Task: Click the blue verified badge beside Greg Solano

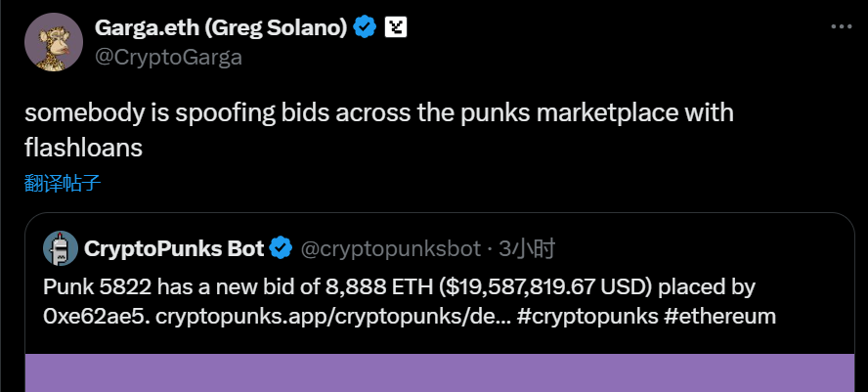Action: [x=365, y=27]
